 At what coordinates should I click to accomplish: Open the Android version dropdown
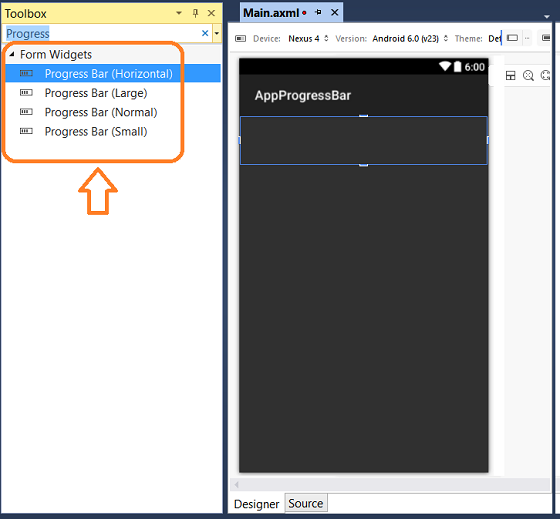click(410, 39)
